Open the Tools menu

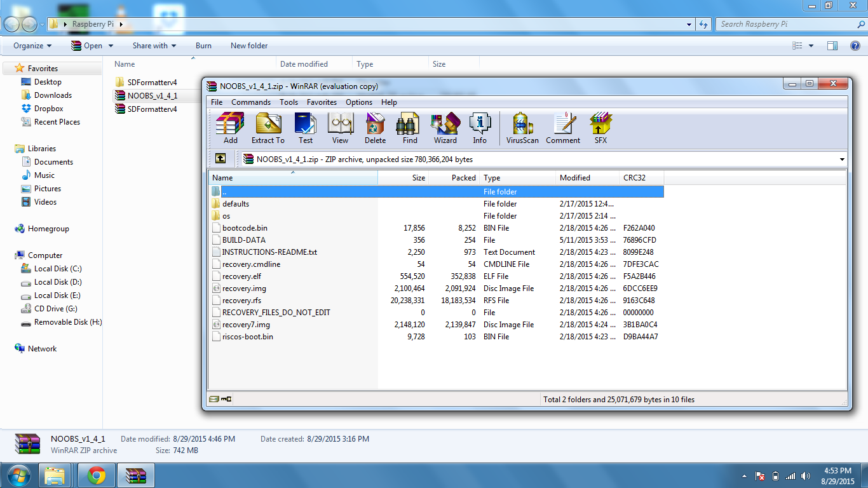click(x=288, y=102)
